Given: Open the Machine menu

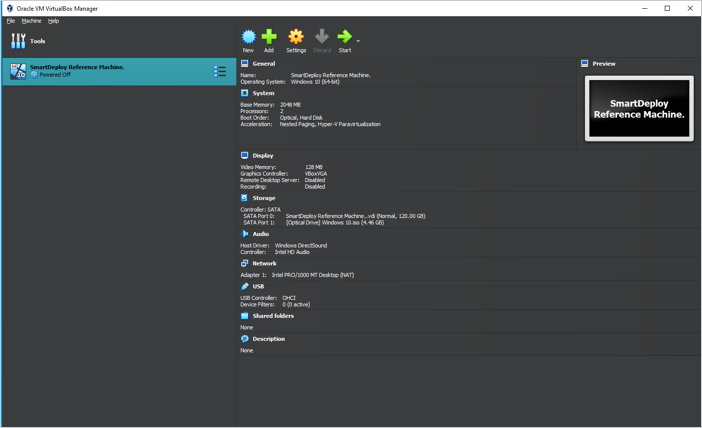Looking at the screenshot, I should tap(31, 21).
